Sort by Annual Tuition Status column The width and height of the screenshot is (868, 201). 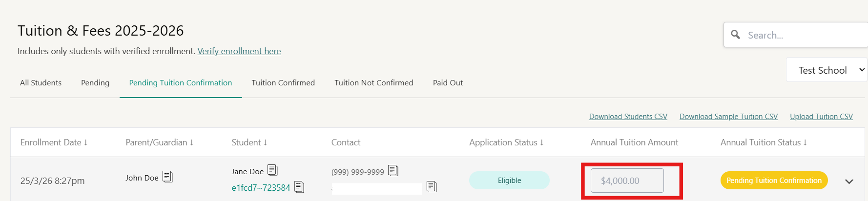click(x=764, y=142)
